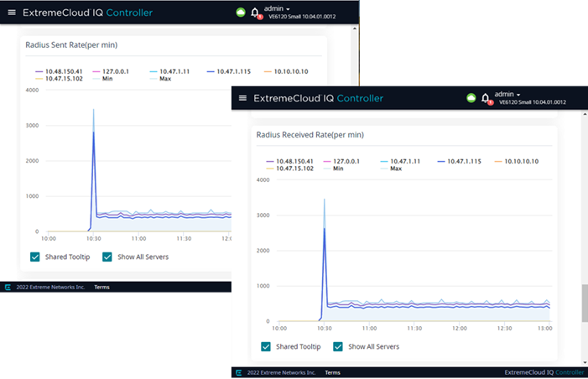Open notifications bell in Received Rate window
This screenshot has height=379, width=588.
tap(487, 99)
